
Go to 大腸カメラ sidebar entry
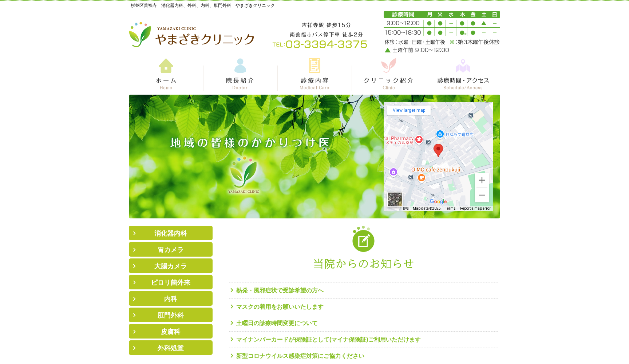170,266
